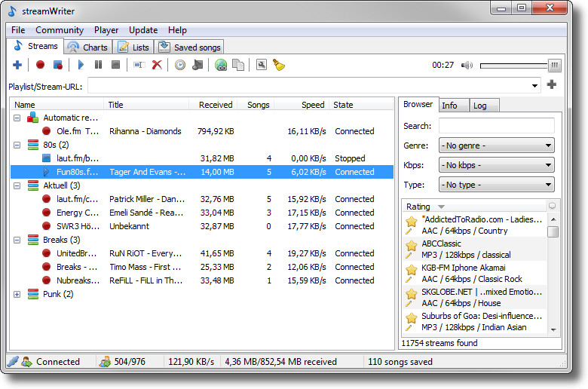Expand the Punk (2) category
Screen dimensions: 588x389
17,295
